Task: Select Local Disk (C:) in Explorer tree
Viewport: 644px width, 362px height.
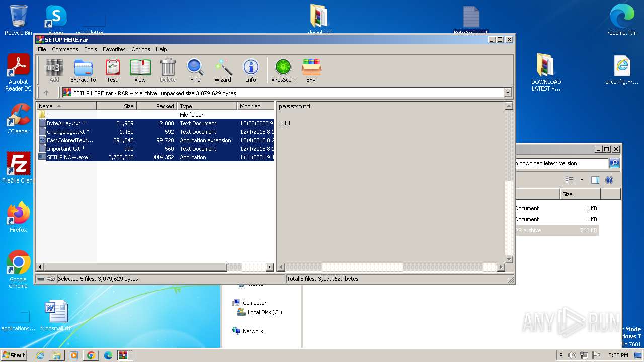Action: (x=260, y=312)
